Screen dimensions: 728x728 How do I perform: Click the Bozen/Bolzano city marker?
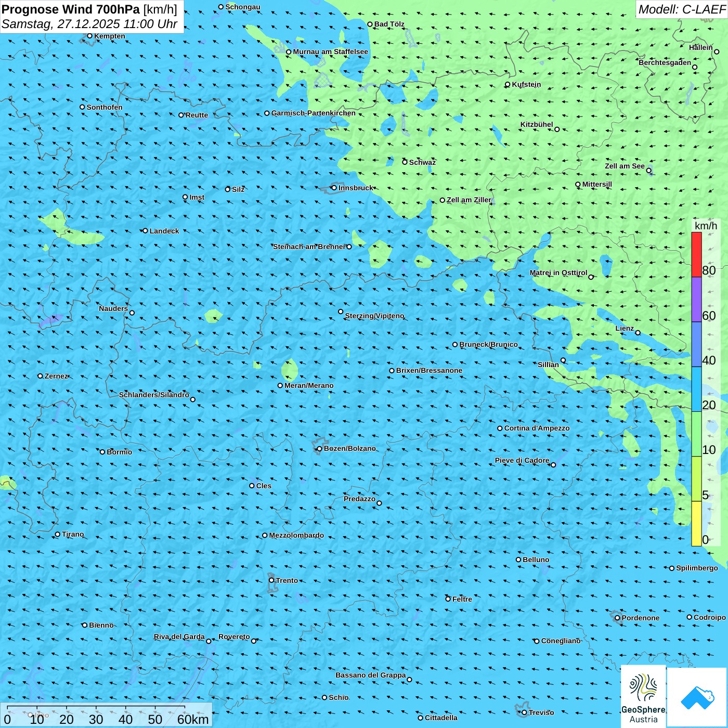320,449
